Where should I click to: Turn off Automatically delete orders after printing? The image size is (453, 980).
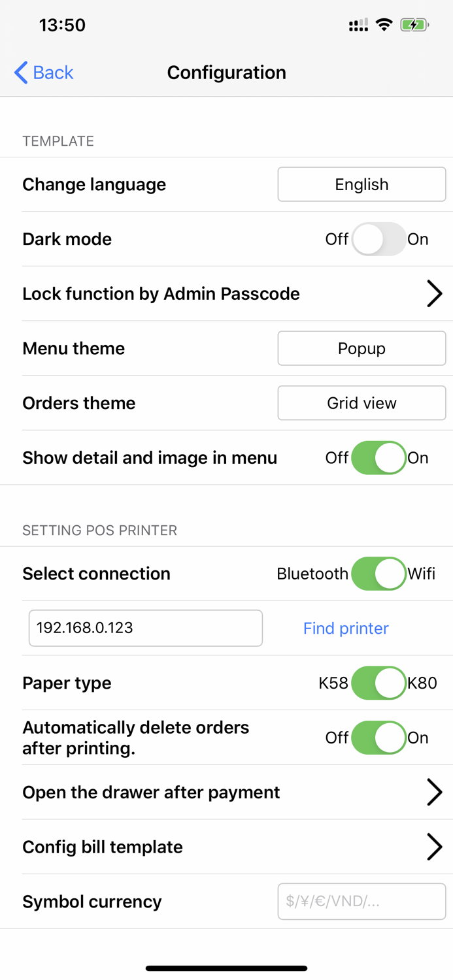click(378, 738)
